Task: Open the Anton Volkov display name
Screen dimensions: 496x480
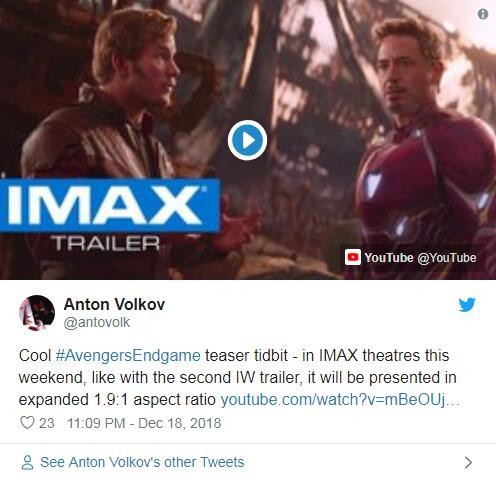Action: point(114,304)
